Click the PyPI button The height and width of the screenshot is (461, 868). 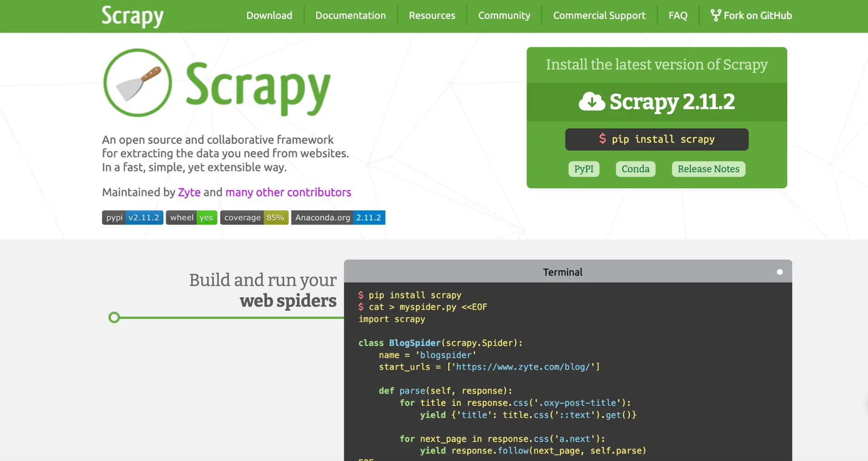pos(584,169)
